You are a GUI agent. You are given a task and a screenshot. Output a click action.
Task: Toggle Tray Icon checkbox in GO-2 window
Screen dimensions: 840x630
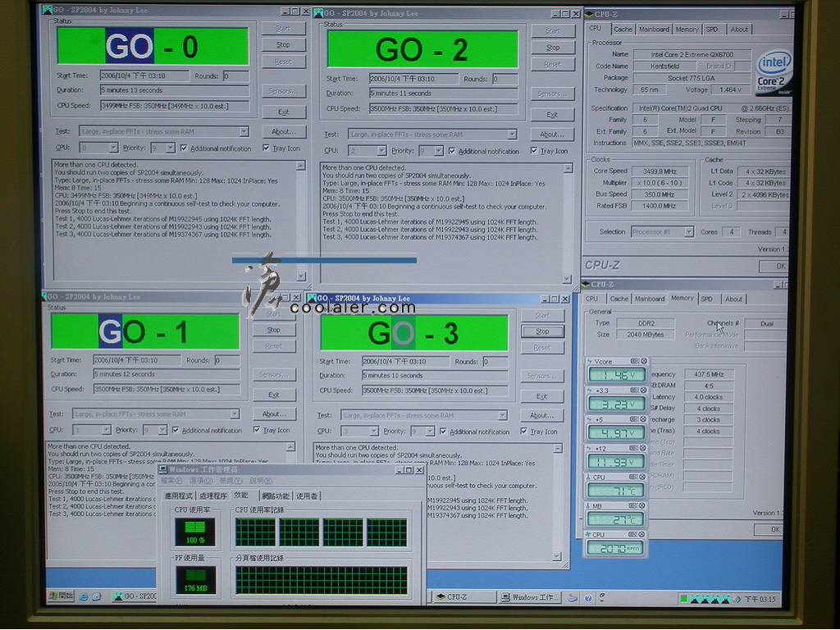click(533, 151)
